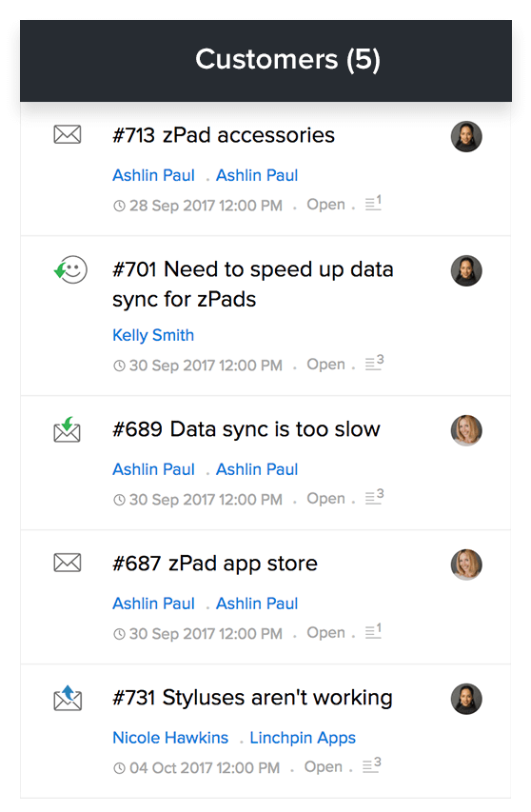Screen dimensions: 531x812
Task: Click the email icon for ticket #713
Action: click(x=68, y=134)
